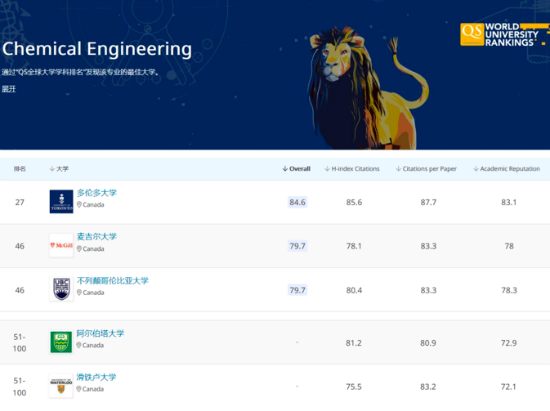Open the 不列颠哥伦比亚大学 link
The width and height of the screenshot is (550, 411).
pyautogui.click(x=113, y=281)
